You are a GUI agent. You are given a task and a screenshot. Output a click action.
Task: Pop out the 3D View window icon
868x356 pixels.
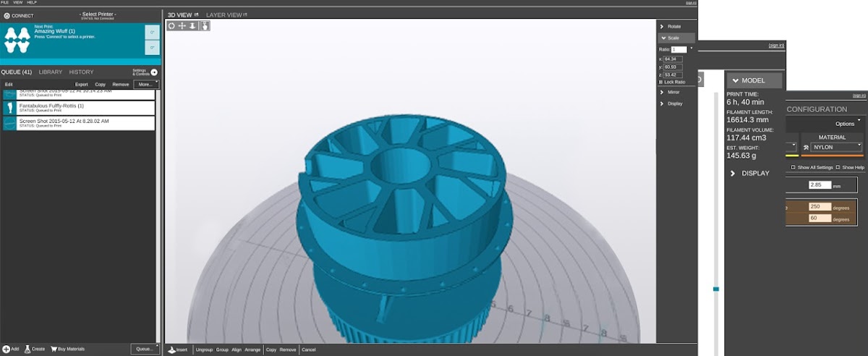coord(196,14)
